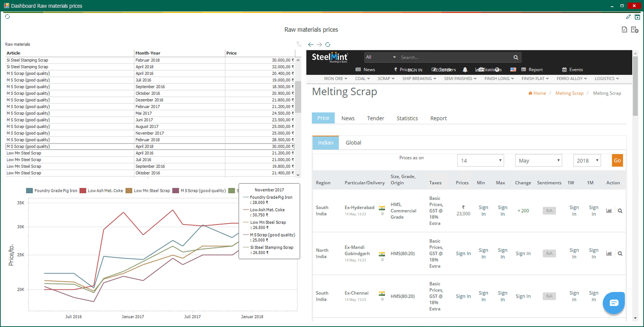Viewport: 644px width, 327px height.
Task: Expand the FINISH LONG menu
Action: coord(499,78)
